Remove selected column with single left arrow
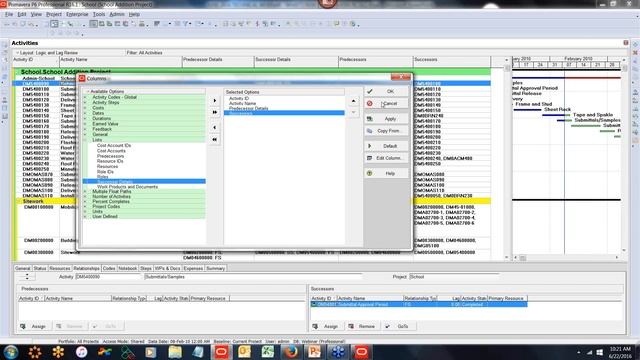640x360 pixels. [x=215, y=127]
